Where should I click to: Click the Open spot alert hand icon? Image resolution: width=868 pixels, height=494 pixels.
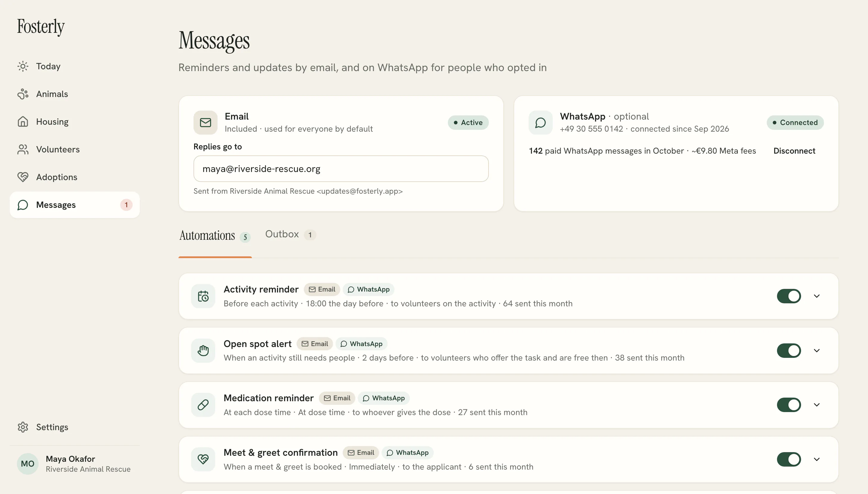pos(203,351)
